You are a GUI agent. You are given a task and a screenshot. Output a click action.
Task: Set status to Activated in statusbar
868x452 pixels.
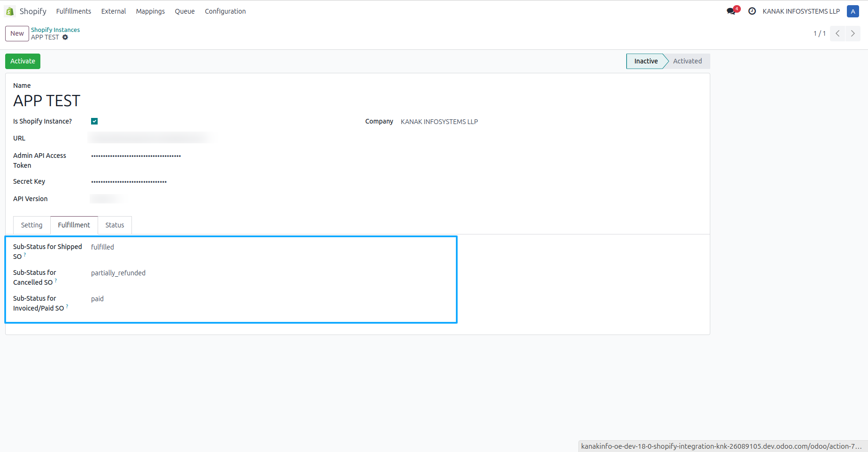coord(687,61)
